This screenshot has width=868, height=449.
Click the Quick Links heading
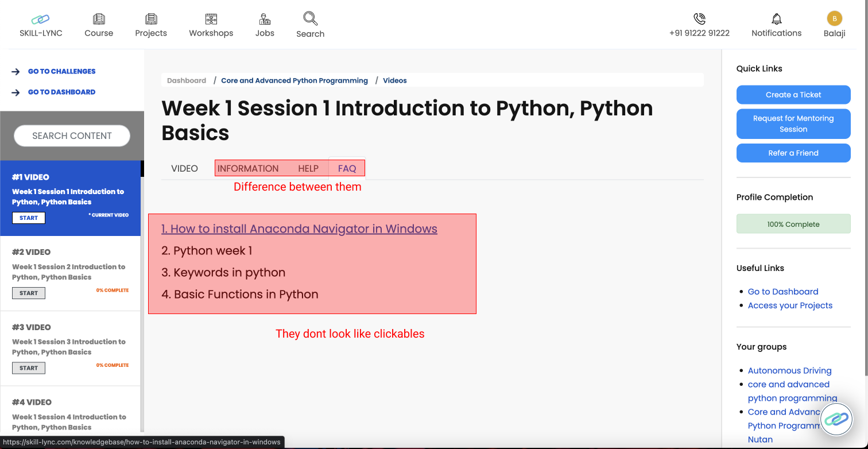[x=759, y=68]
